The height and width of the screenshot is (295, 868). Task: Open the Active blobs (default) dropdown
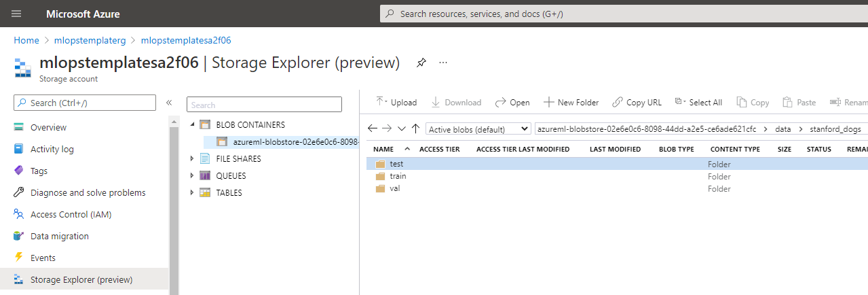pos(478,129)
